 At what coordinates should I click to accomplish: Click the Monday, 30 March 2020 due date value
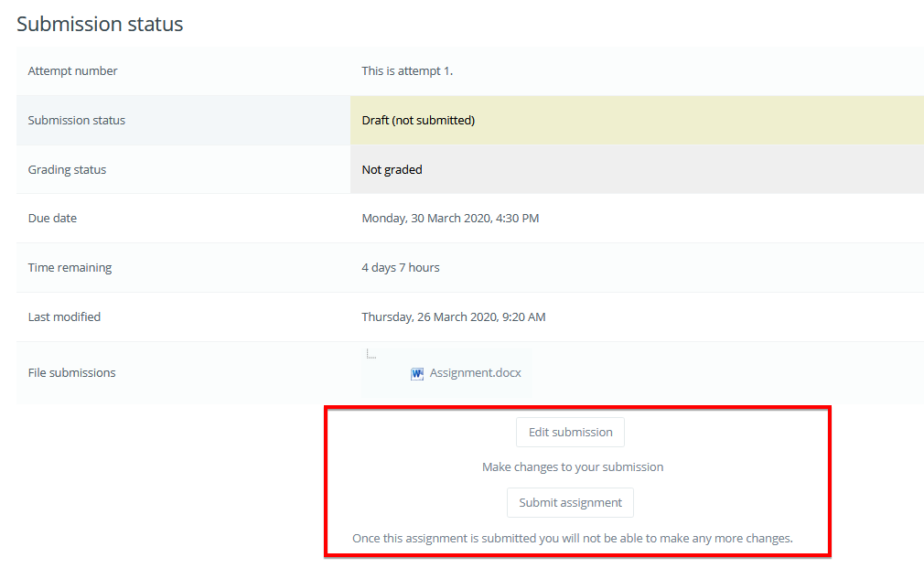point(450,219)
